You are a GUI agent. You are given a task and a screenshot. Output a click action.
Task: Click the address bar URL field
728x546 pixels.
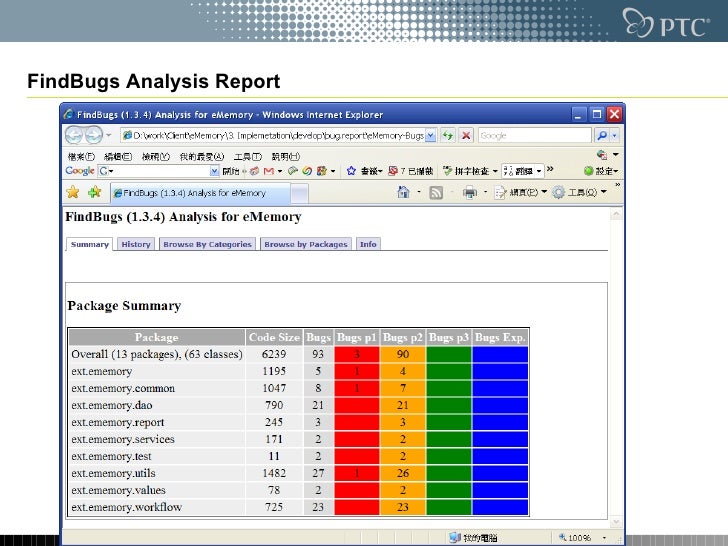coord(275,135)
